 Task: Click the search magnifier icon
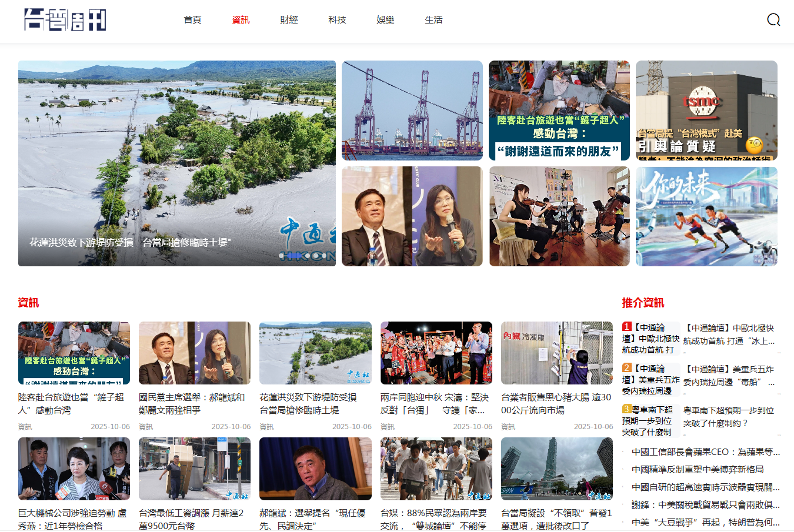coord(773,20)
